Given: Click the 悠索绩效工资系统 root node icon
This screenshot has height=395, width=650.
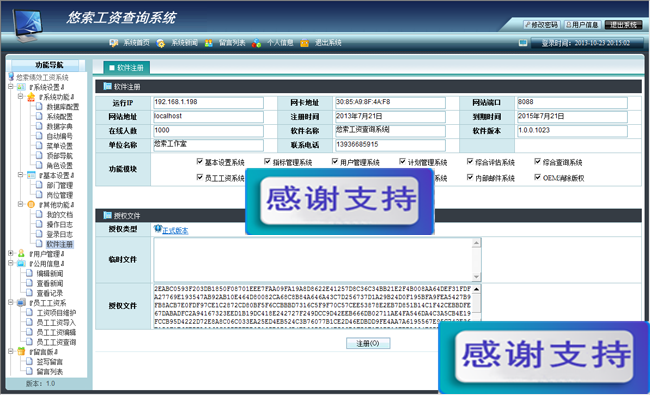Looking at the screenshot, I should point(12,77).
